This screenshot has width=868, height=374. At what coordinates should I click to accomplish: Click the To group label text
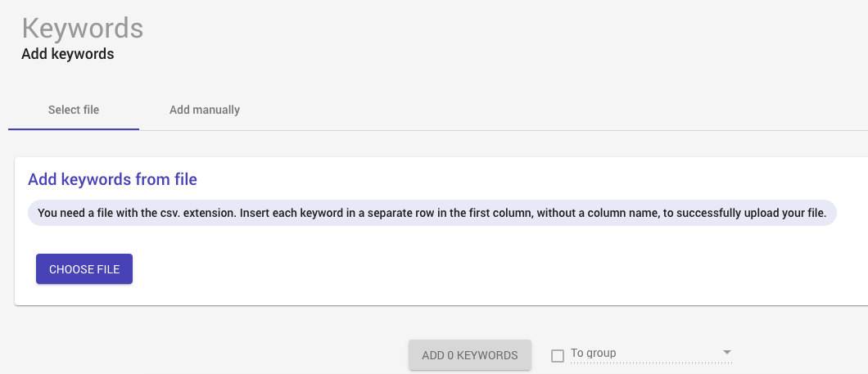point(593,354)
